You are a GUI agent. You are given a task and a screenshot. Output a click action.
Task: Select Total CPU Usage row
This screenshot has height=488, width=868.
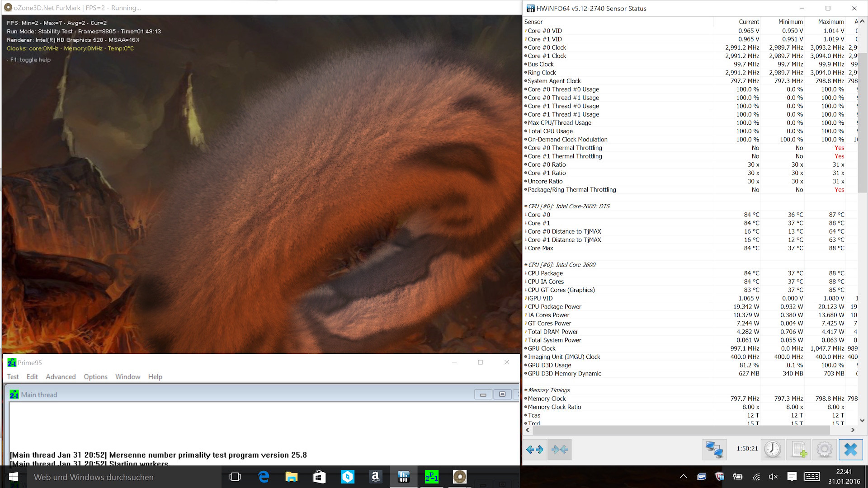tap(690, 131)
